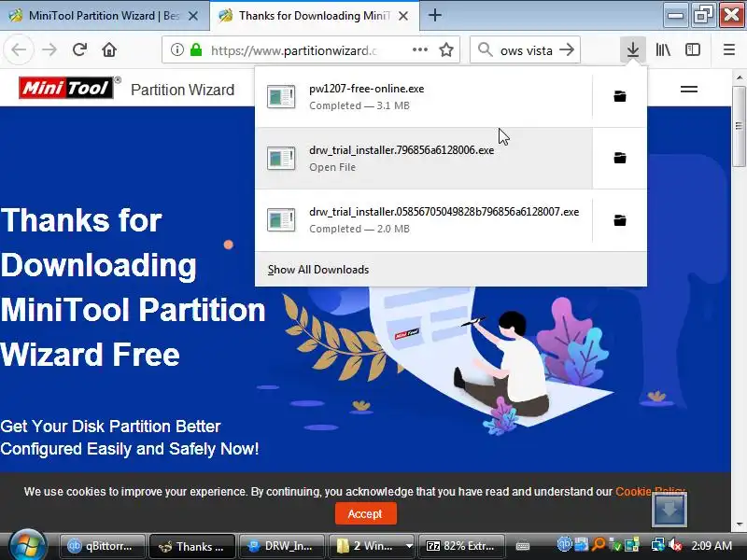Click the MiniTool logo

pos(66,88)
